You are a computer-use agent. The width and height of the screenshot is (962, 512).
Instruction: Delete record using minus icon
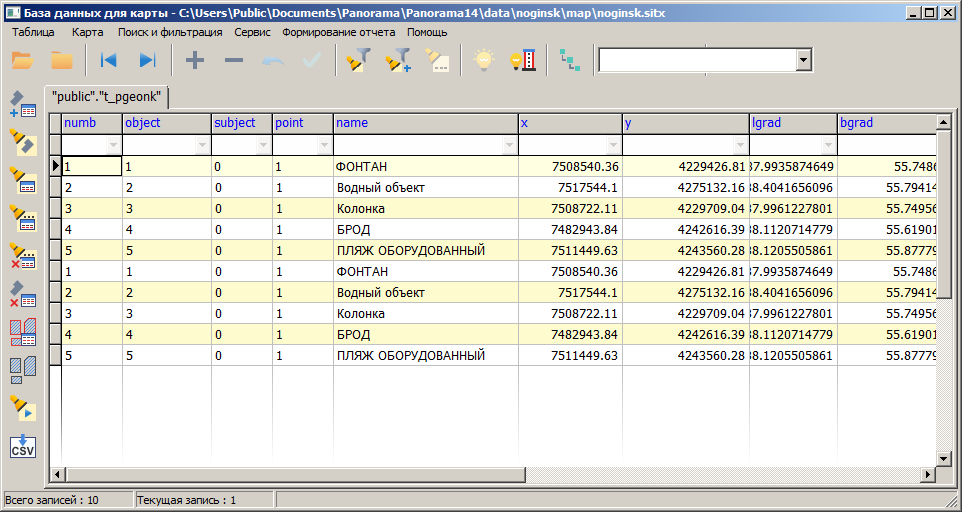coord(233,61)
